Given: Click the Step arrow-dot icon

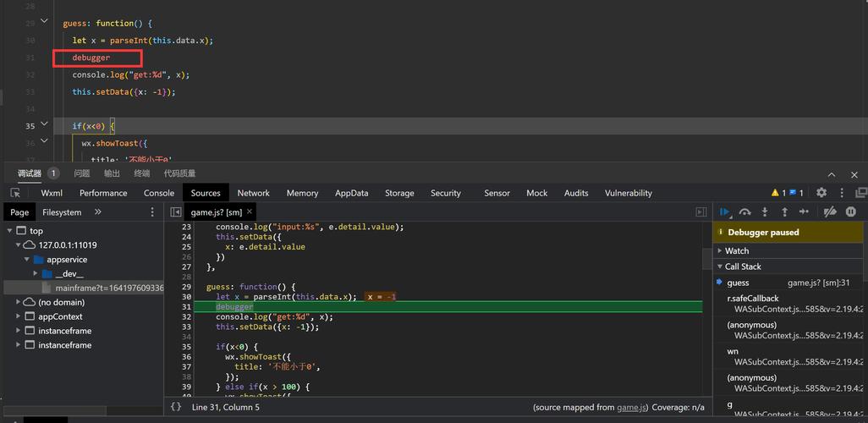Looking at the screenshot, I should coord(804,212).
